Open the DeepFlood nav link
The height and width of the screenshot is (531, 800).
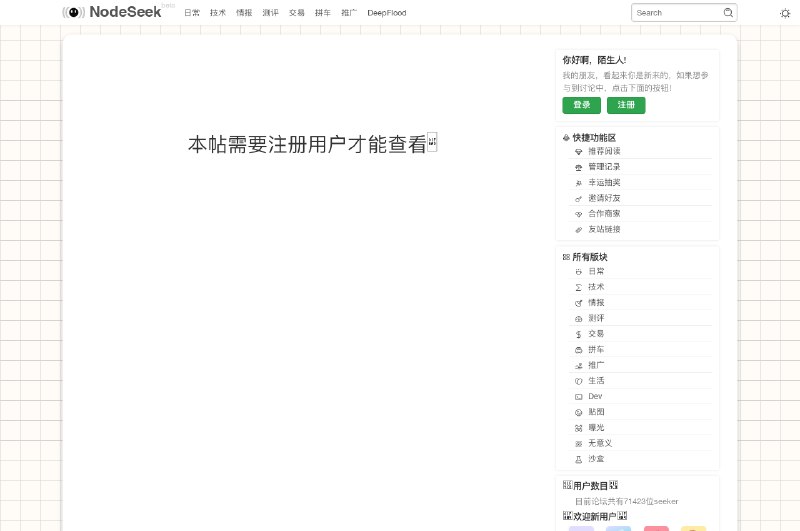click(387, 13)
